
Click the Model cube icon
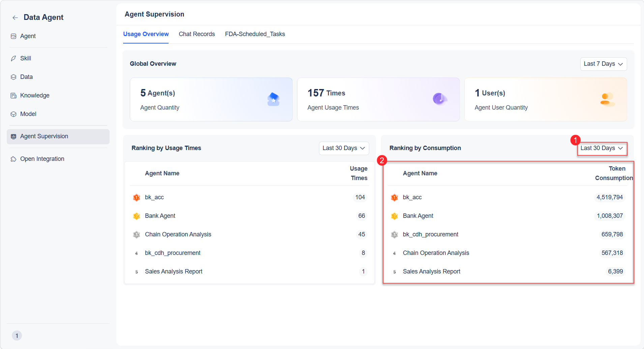coord(13,114)
